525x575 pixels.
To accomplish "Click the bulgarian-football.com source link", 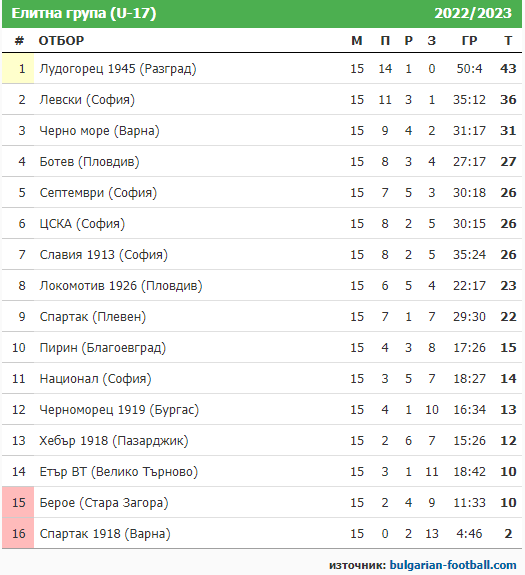I will pos(452,565).
